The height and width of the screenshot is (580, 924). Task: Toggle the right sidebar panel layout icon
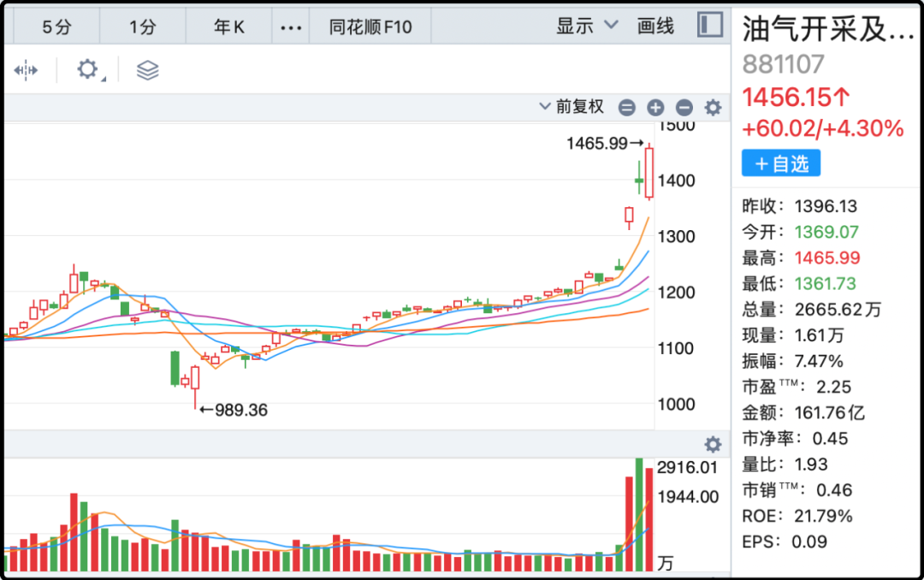click(x=710, y=25)
